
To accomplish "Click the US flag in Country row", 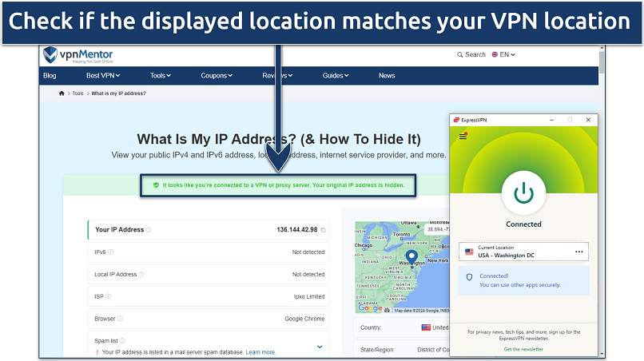I will tap(426, 327).
